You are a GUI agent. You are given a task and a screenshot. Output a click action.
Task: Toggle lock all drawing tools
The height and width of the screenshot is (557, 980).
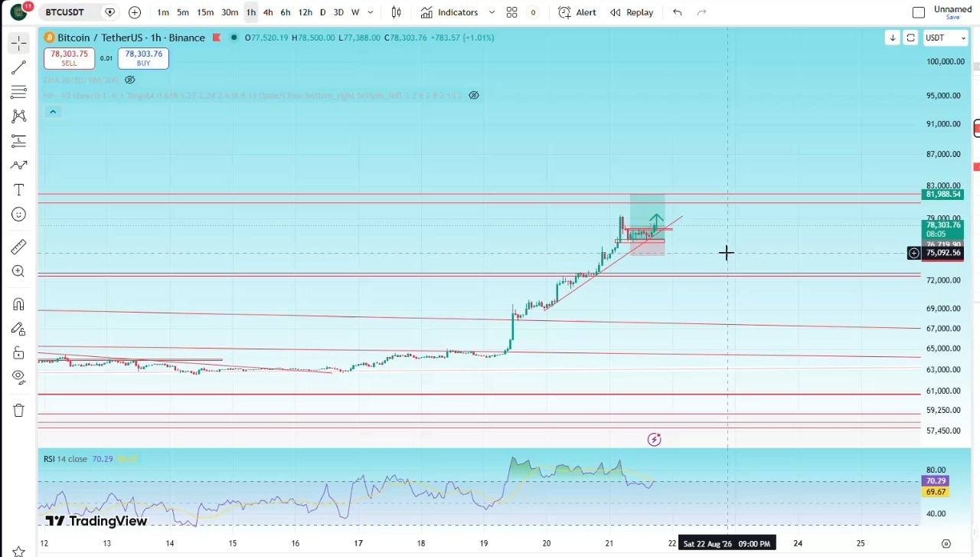(x=19, y=353)
